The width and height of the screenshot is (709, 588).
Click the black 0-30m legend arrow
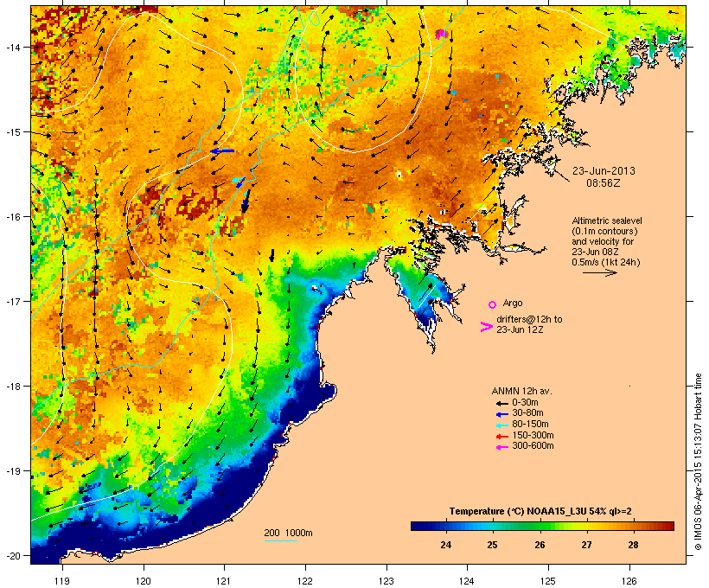coord(501,403)
